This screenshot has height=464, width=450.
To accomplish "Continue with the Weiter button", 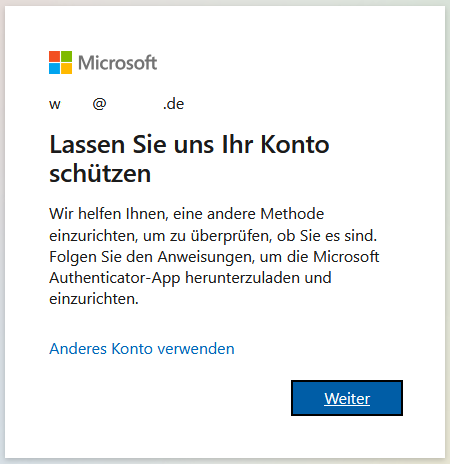I will (347, 398).
